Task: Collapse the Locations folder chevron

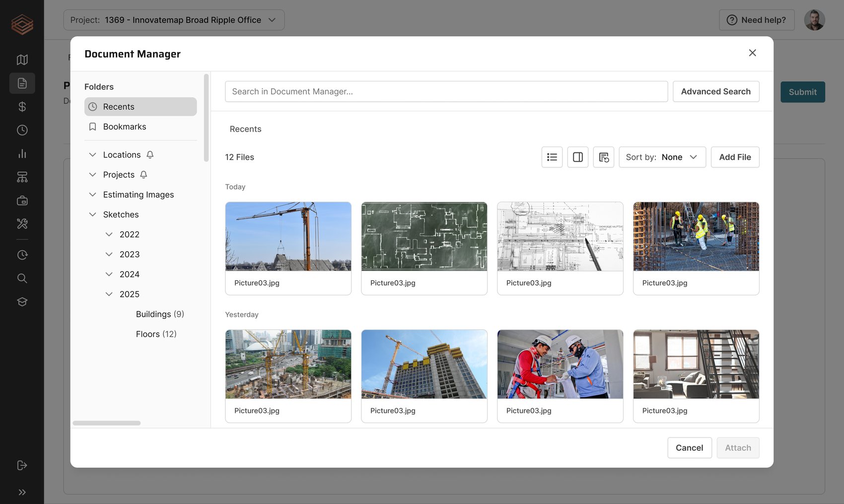Action: 92,155
